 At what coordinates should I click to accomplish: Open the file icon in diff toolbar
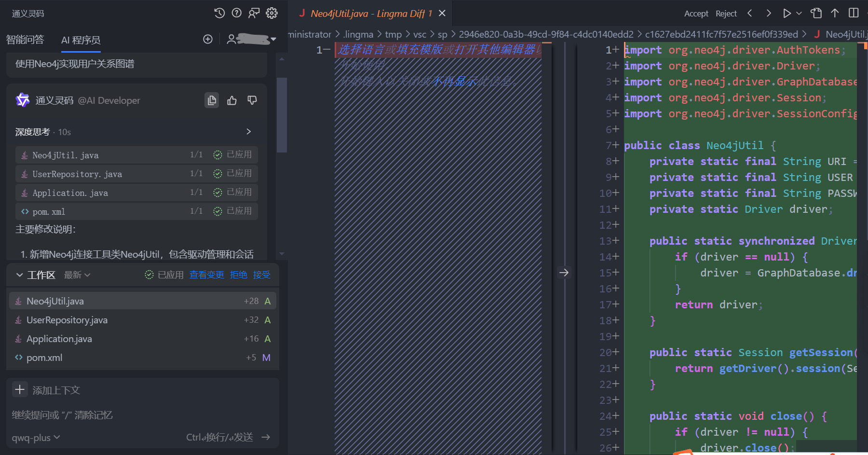(816, 13)
